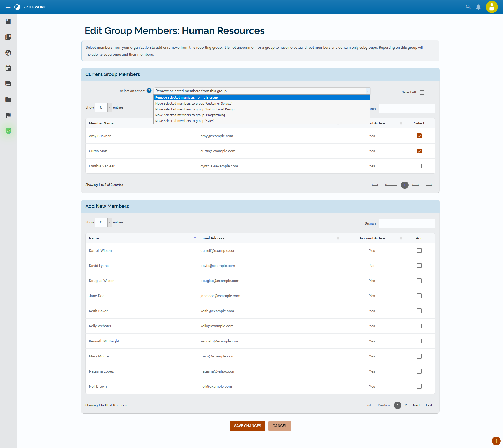Screen dimensions: 503x448
Task: Sort Add New Members by Email Address
Action: (338, 238)
